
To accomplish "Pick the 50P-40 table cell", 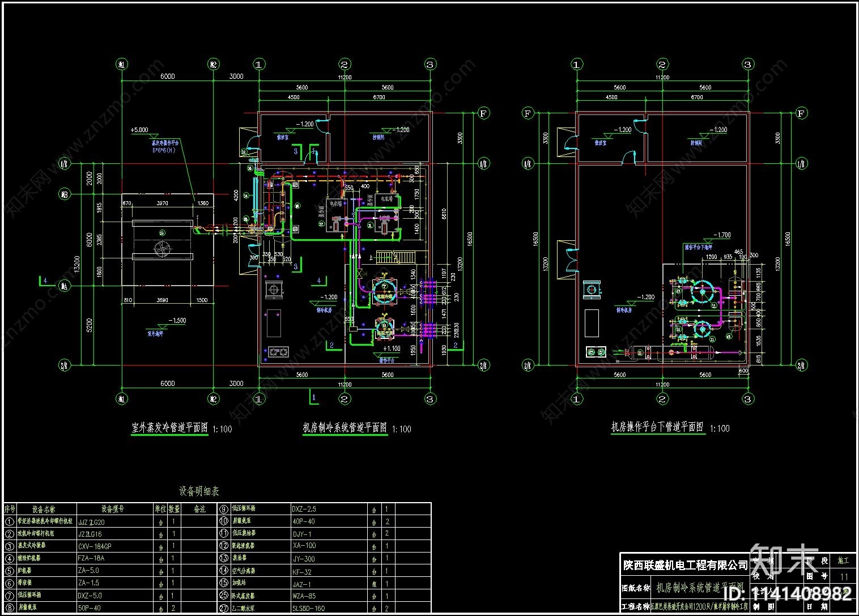I will click(x=89, y=608).
